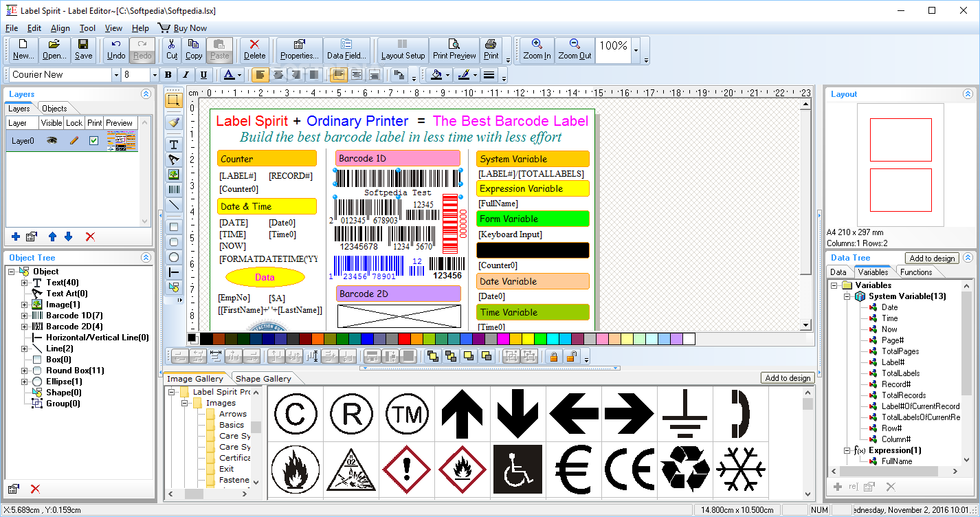
Task: Toggle Layer0 visibility eye icon
Action: click(52, 140)
